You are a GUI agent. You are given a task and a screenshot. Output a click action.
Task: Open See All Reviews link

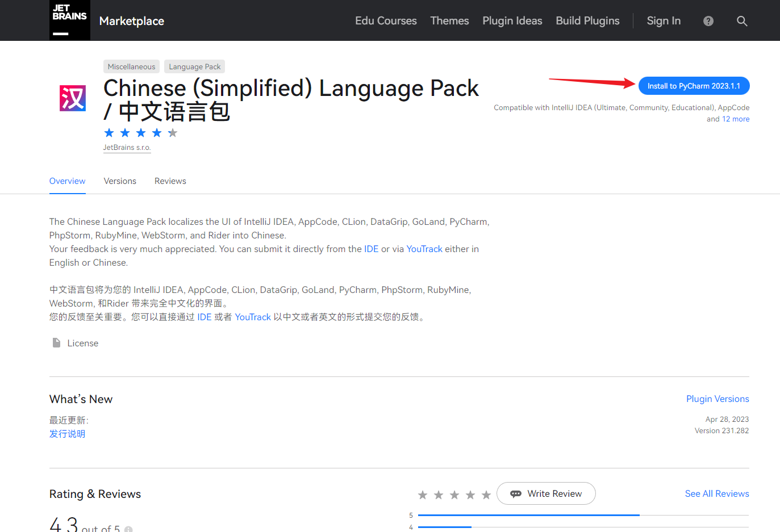point(717,493)
